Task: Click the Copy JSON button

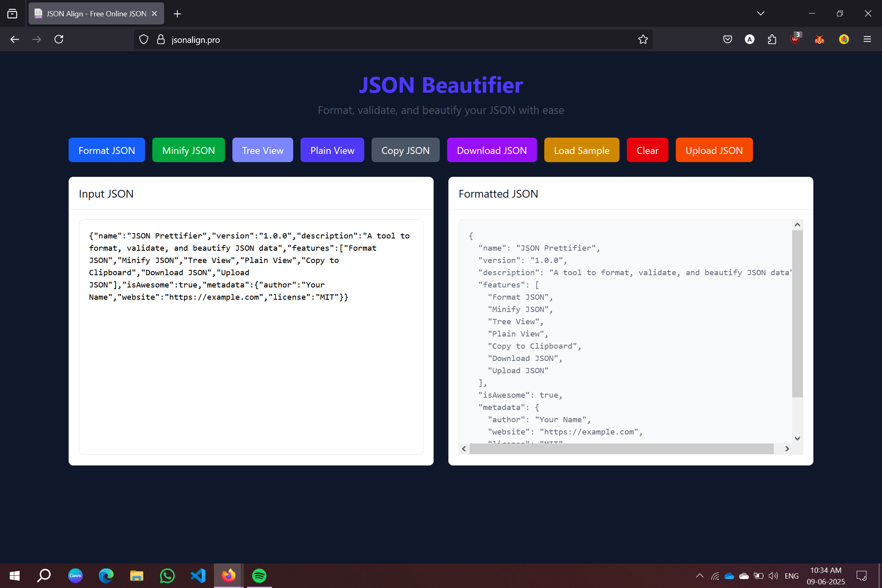Action: (405, 150)
